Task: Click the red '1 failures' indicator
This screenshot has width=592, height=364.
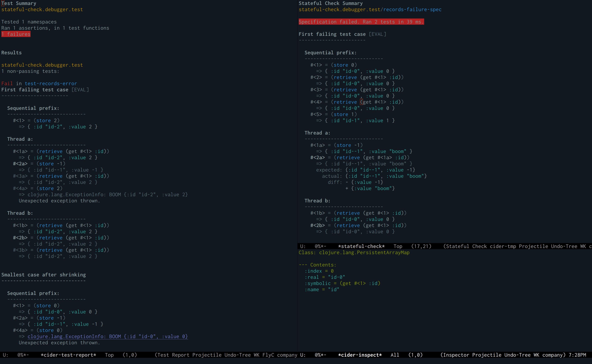Action: tap(16, 34)
